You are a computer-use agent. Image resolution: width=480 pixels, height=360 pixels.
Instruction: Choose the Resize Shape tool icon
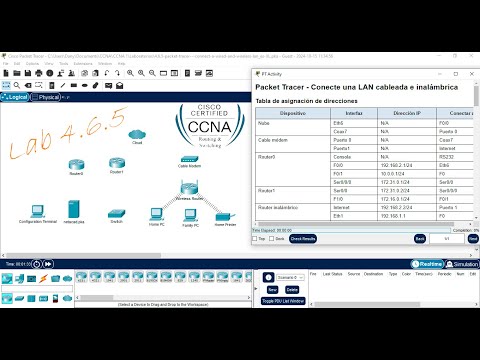[x=39, y=85]
